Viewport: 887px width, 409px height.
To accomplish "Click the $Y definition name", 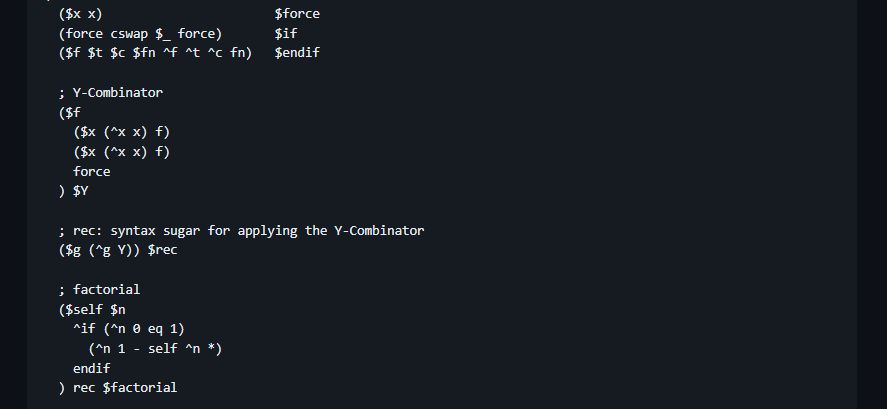I will point(81,190).
